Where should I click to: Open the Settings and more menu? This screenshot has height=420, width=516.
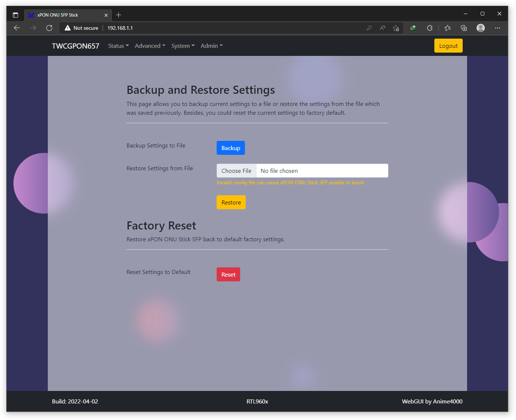[498, 28]
